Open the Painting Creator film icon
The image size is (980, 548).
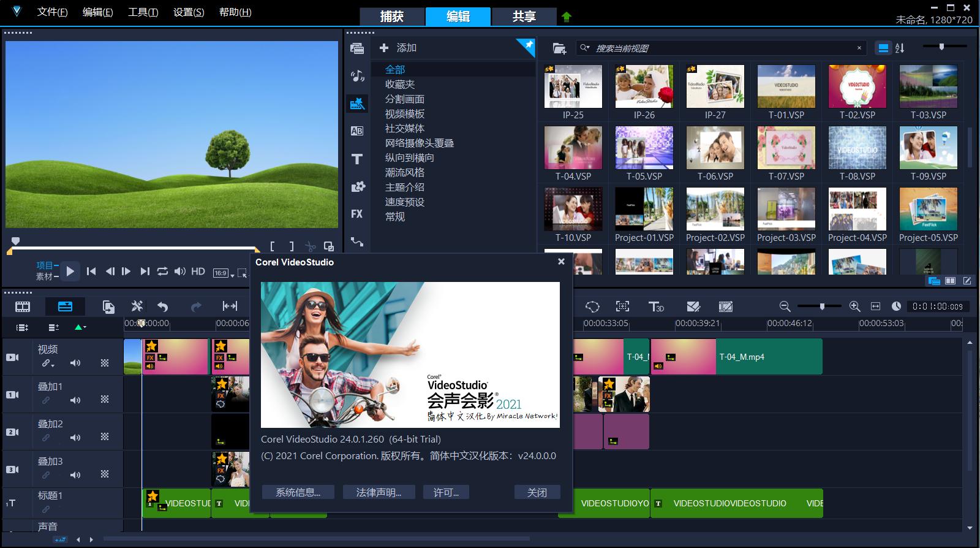tap(725, 306)
